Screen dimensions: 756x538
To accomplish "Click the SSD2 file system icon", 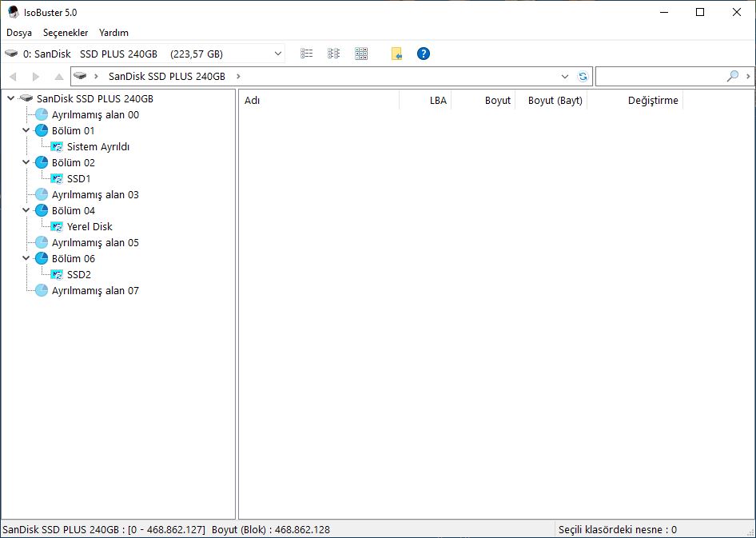I will (57, 274).
